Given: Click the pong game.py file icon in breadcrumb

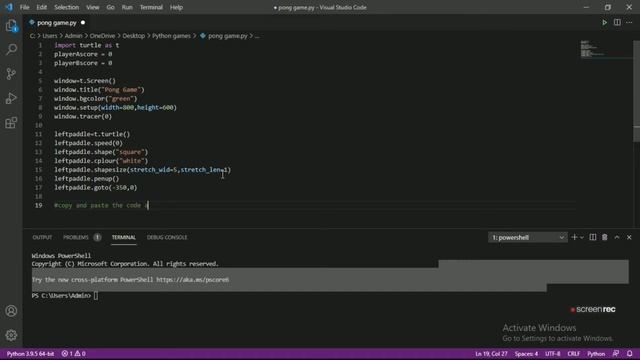Looking at the screenshot, I should click(x=202, y=36).
